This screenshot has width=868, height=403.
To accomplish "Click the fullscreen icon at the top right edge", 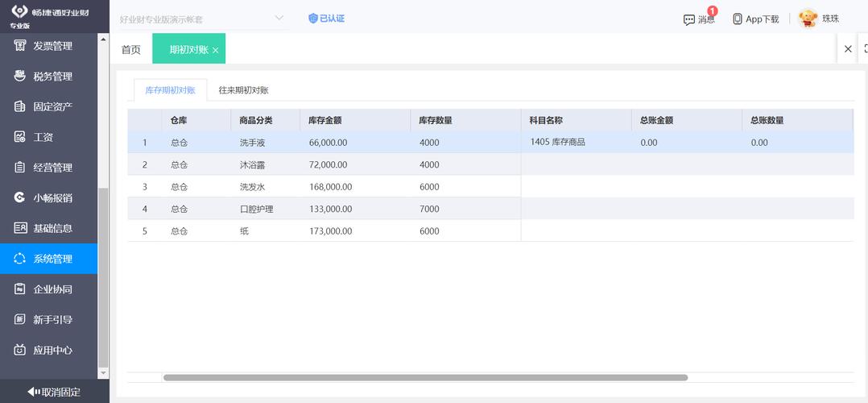I will coord(865,49).
